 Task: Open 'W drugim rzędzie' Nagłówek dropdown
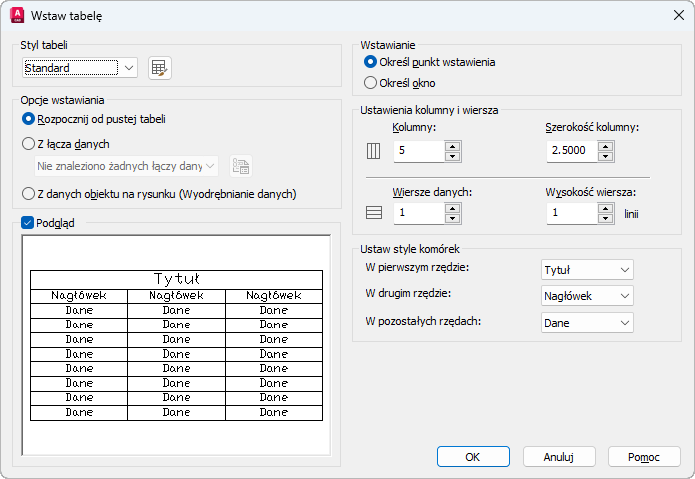click(x=586, y=296)
